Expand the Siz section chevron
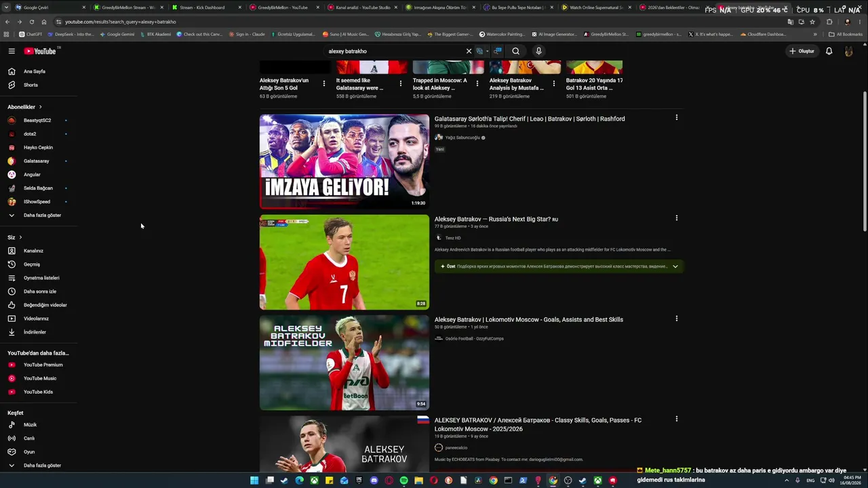 pyautogui.click(x=20, y=237)
